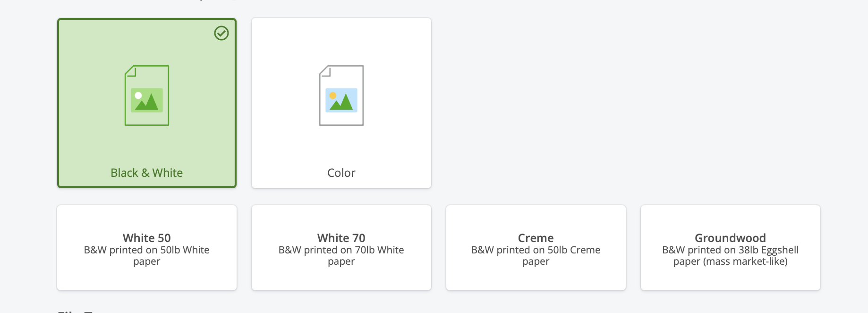The height and width of the screenshot is (313, 868).
Task: Pick the Groundwood paper type
Action: [x=730, y=238]
